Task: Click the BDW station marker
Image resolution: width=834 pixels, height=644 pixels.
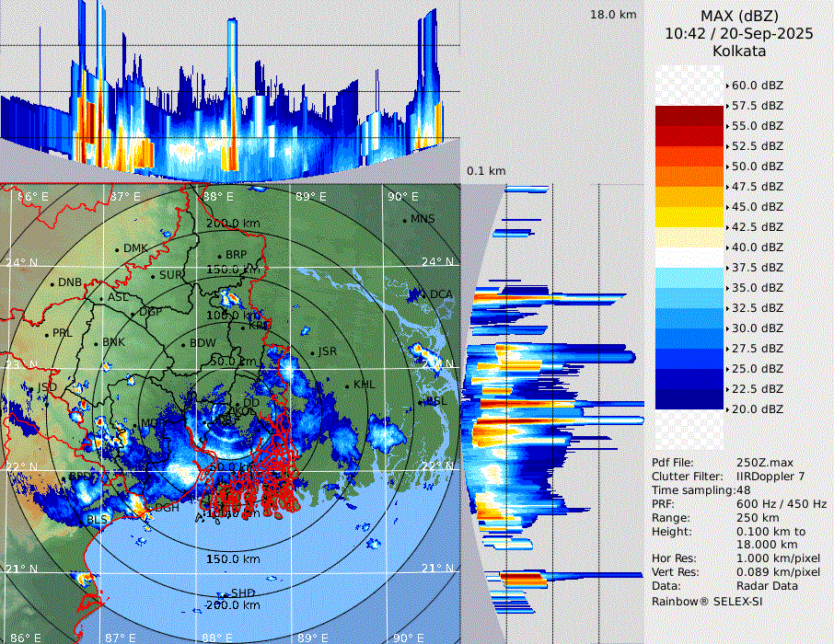Action: click(184, 344)
